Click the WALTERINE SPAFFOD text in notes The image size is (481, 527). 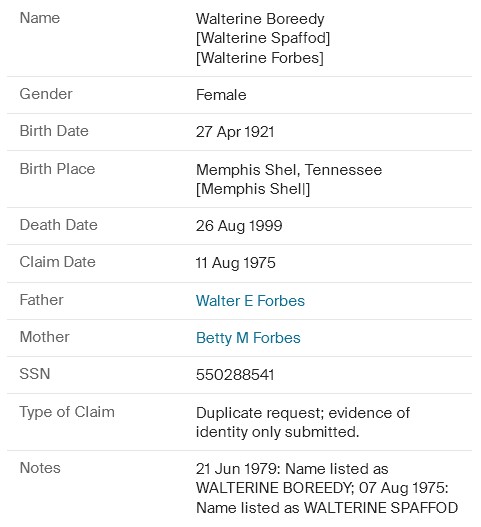coord(381,508)
